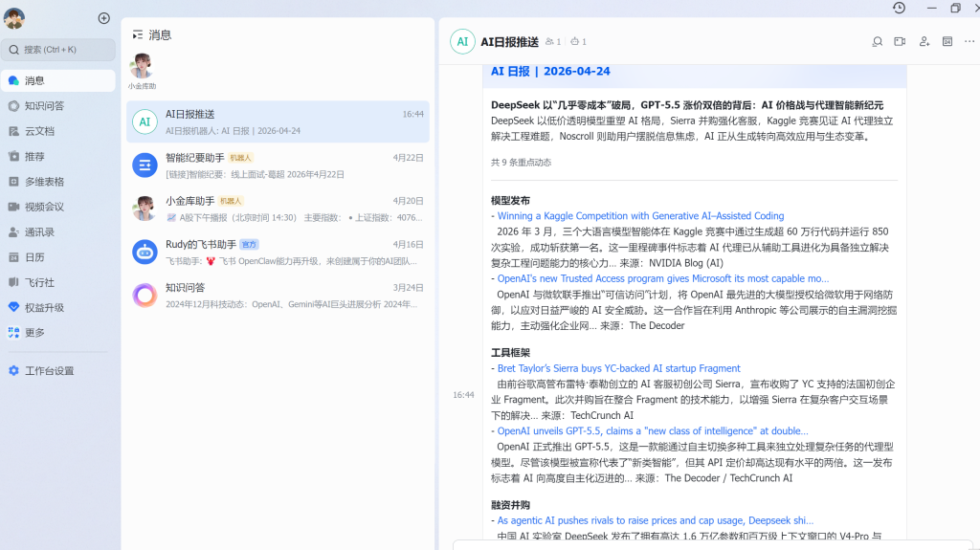Screen dimensions: 980x550
Task: Open the 小金库助手 conversation
Action: (278, 209)
